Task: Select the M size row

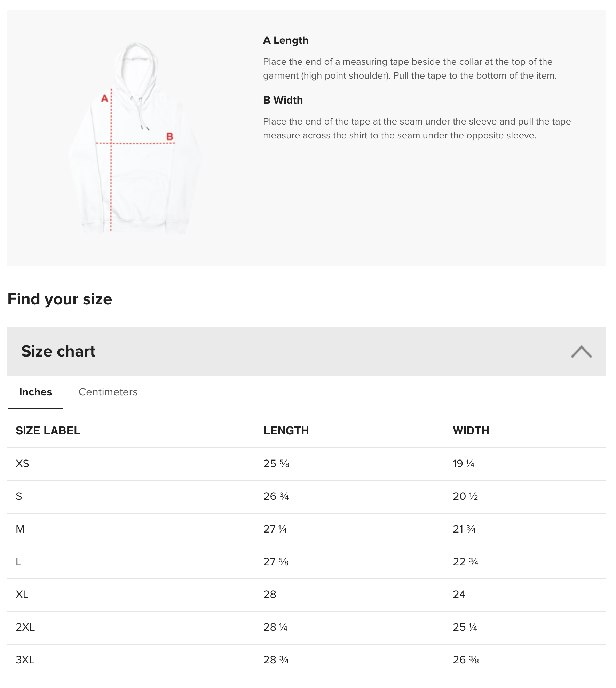Action: tap(307, 530)
